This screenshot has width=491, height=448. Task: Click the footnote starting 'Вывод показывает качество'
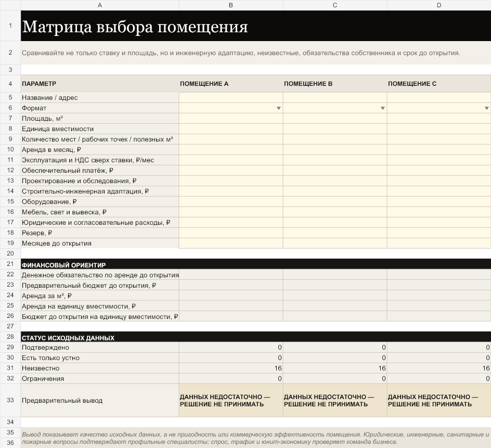coord(255,438)
